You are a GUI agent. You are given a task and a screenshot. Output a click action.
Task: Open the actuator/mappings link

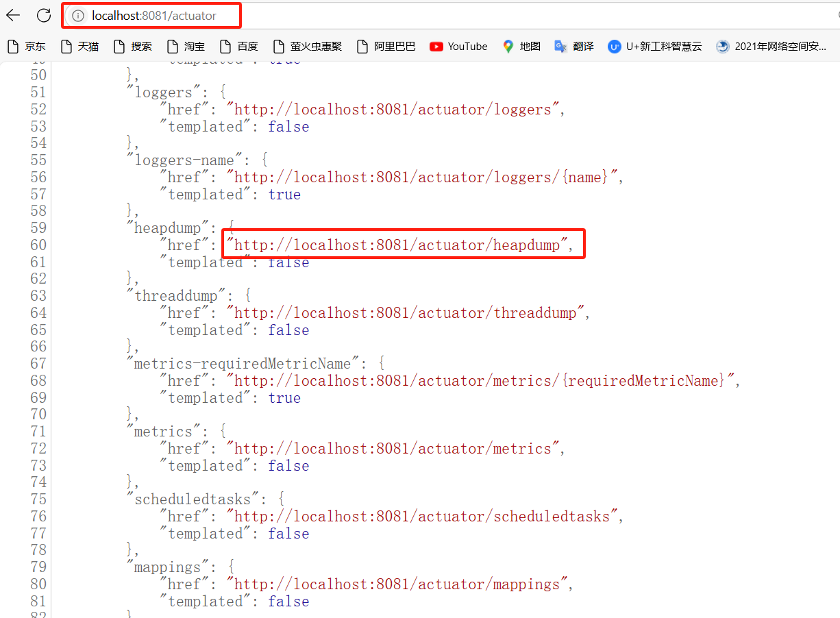tap(397, 584)
